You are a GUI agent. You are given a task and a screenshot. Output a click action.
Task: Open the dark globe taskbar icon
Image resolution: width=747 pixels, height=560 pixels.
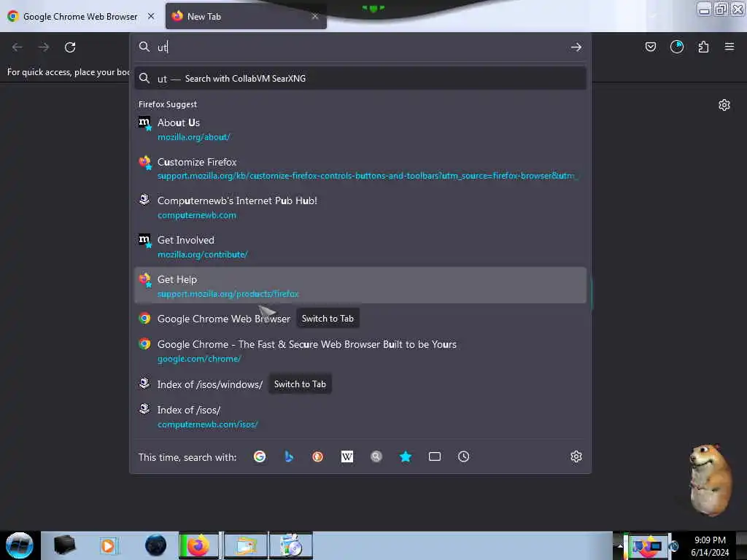[x=156, y=545]
